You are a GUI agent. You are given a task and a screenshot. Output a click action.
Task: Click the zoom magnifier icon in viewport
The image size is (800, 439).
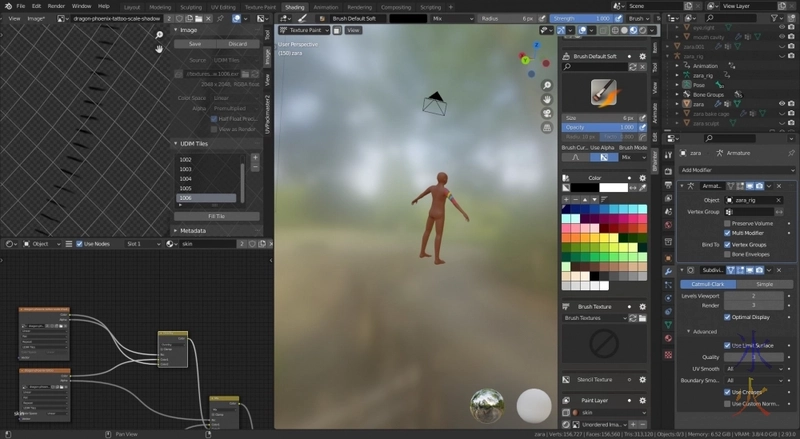(x=548, y=85)
